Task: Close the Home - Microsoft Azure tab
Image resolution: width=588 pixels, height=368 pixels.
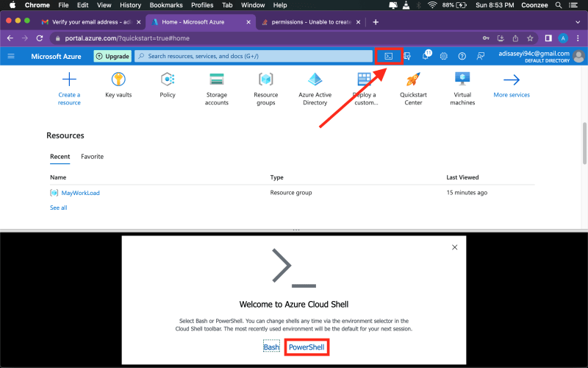Action: (x=248, y=22)
